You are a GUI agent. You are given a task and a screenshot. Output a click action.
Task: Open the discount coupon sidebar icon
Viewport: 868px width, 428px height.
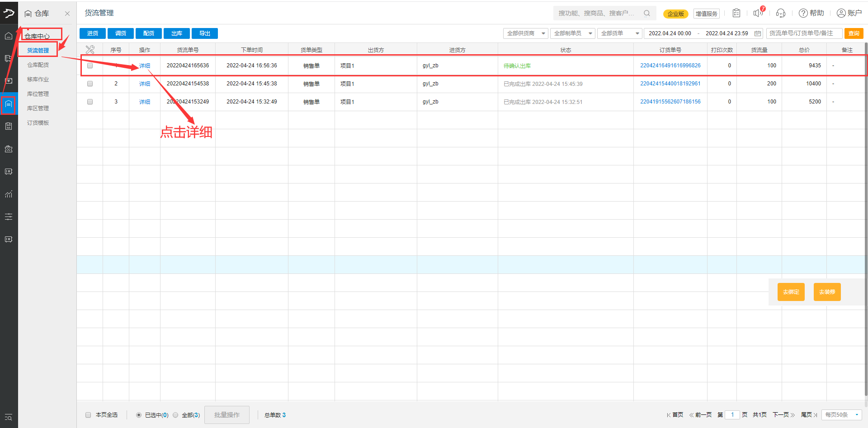tap(9, 149)
